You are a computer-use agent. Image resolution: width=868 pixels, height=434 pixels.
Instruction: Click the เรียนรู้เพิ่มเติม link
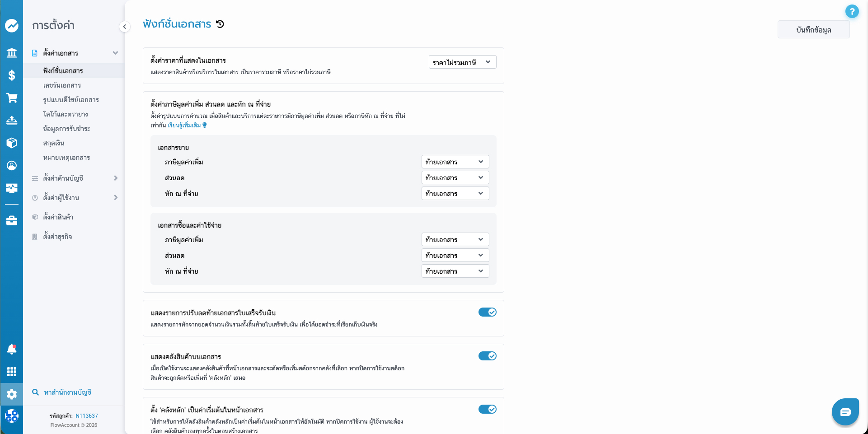tap(184, 126)
